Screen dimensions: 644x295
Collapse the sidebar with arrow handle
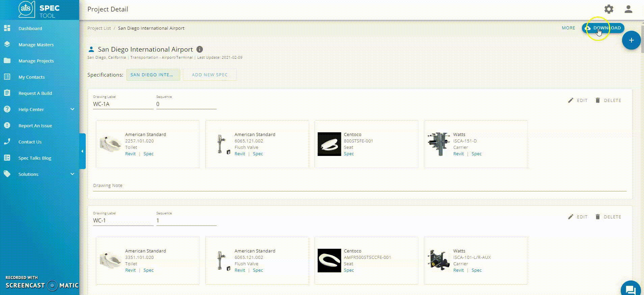(x=82, y=151)
